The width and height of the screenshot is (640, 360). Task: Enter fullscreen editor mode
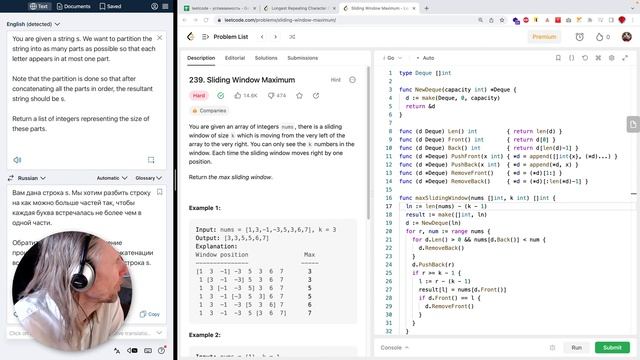tap(625, 58)
